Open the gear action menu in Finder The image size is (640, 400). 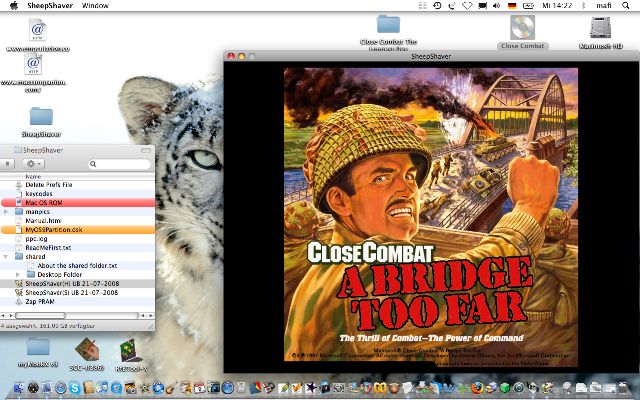33,164
